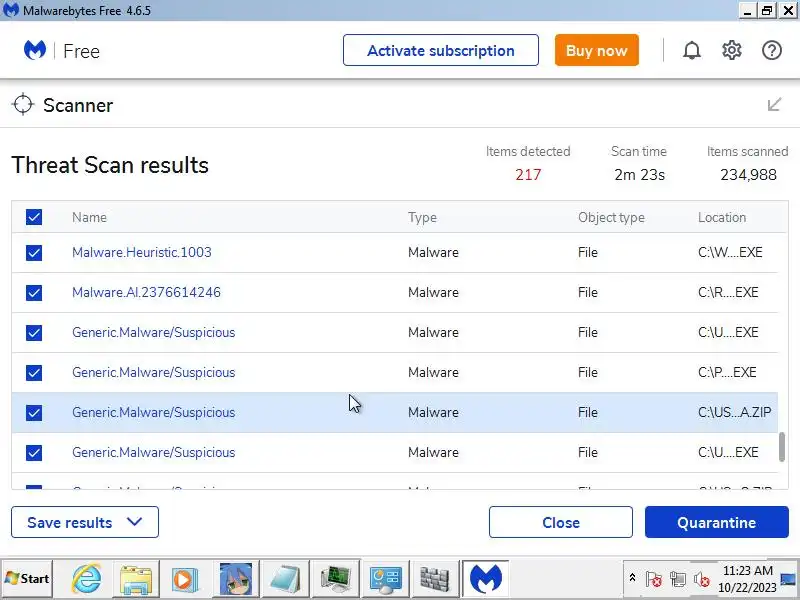This screenshot has width=800, height=600.
Task: Open Malware.Heuristic.1003 threat link
Action: pos(142,252)
